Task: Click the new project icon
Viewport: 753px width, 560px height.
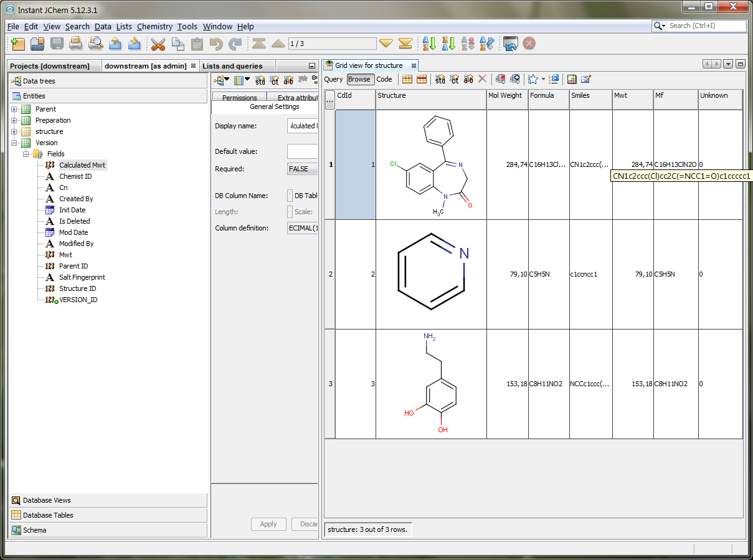Action: pyautogui.click(x=18, y=44)
